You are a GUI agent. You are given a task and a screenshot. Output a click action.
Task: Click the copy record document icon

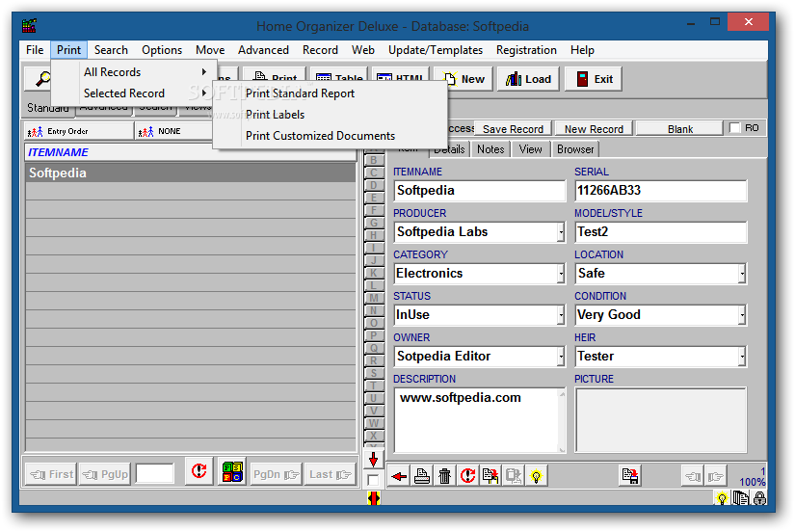point(490,476)
